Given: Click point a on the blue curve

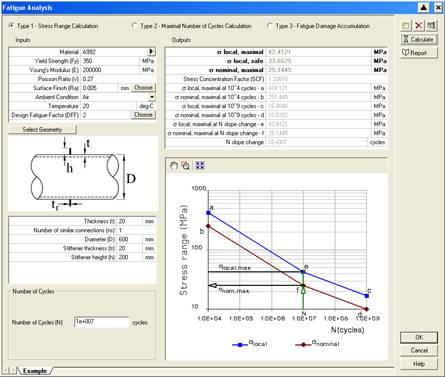Looking at the screenshot, I should click(209, 213).
